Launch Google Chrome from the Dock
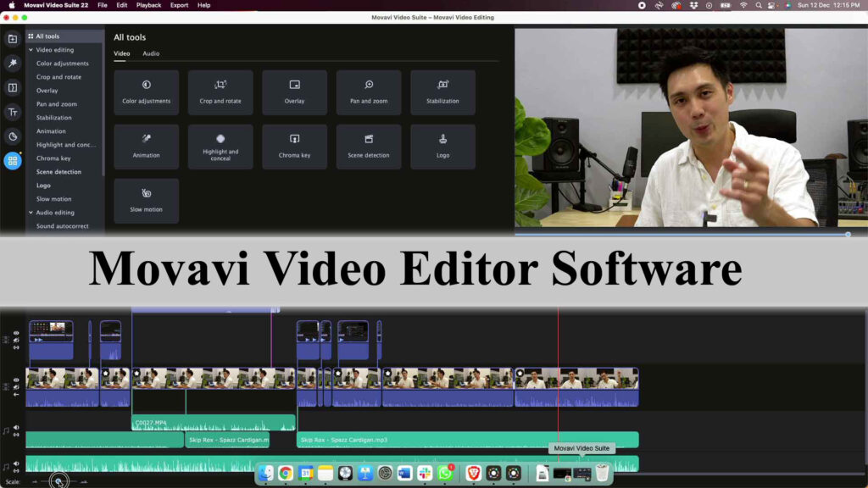 286,473
